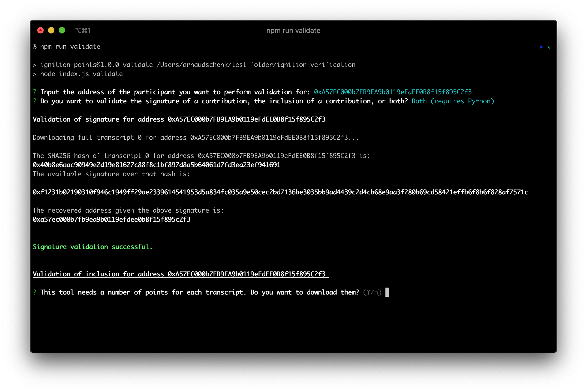Click 'The recovered address given the above signature'
This screenshot has height=392, width=587.
(x=128, y=210)
